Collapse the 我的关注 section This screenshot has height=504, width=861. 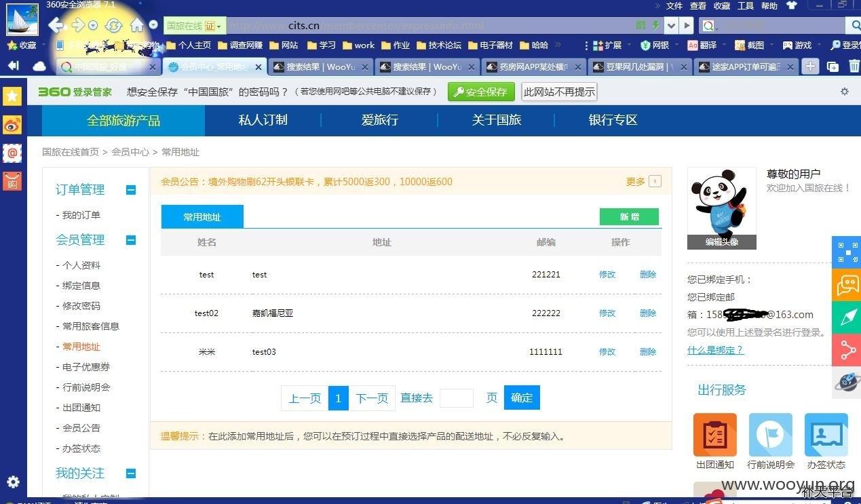click(131, 473)
